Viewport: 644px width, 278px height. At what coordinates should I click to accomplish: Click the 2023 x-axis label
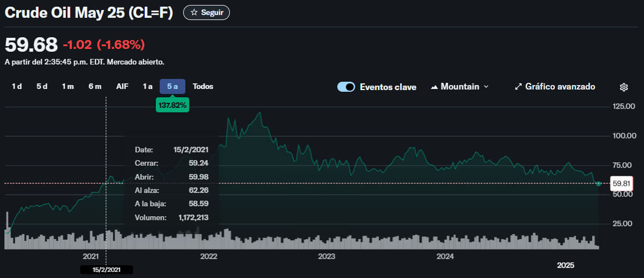tap(327, 257)
